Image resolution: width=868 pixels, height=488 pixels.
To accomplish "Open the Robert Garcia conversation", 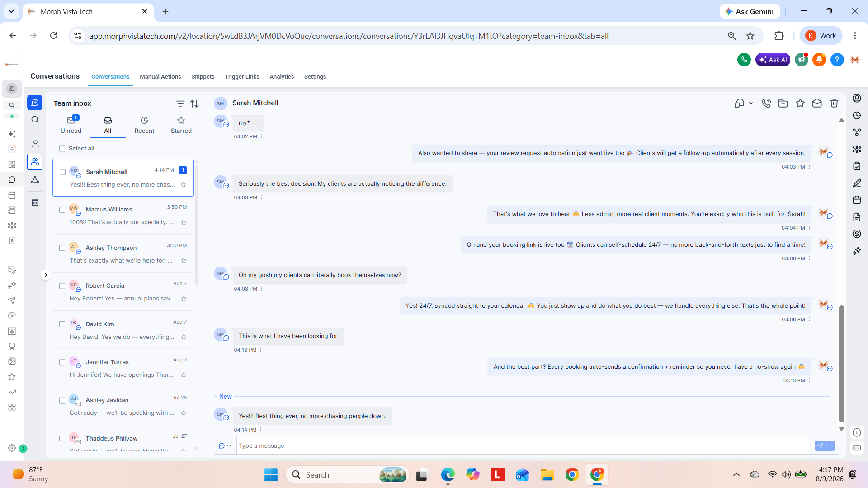I will [123, 292].
